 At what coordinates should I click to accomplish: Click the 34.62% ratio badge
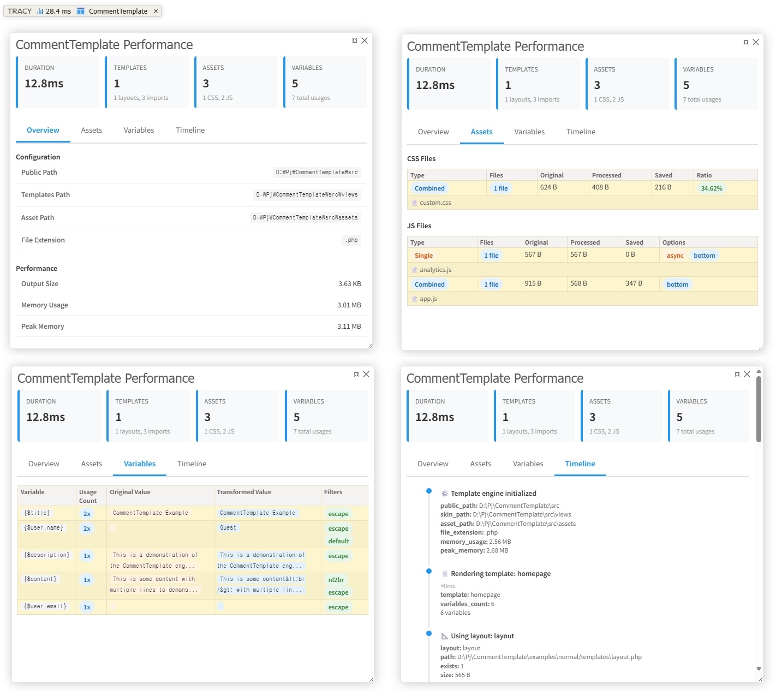coord(711,188)
